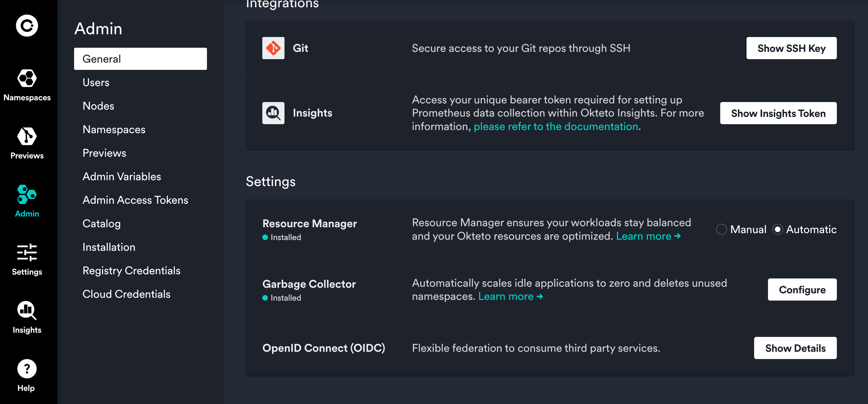Click the Settings section heading
The height and width of the screenshot is (404, 868).
(271, 182)
